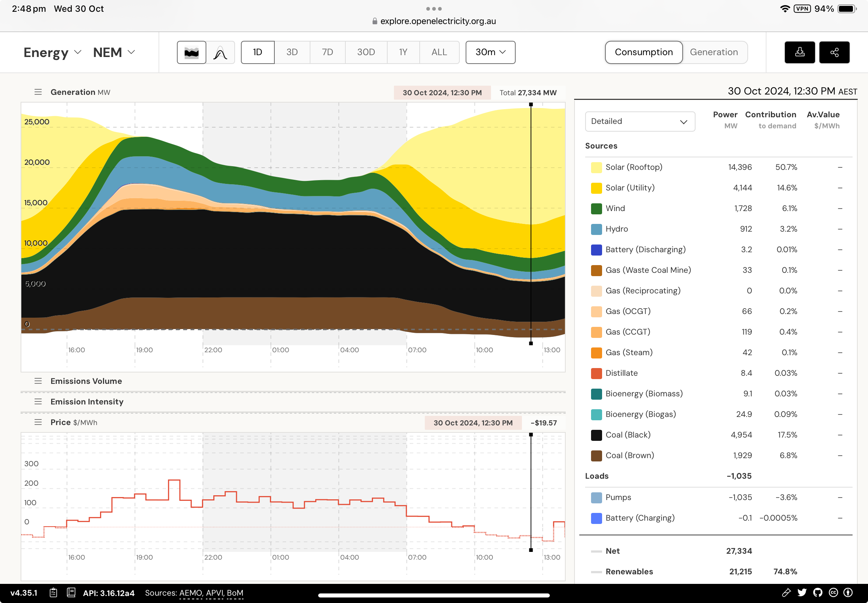Open the Price chart hamburger menu
The height and width of the screenshot is (603, 868).
point(38,422)
